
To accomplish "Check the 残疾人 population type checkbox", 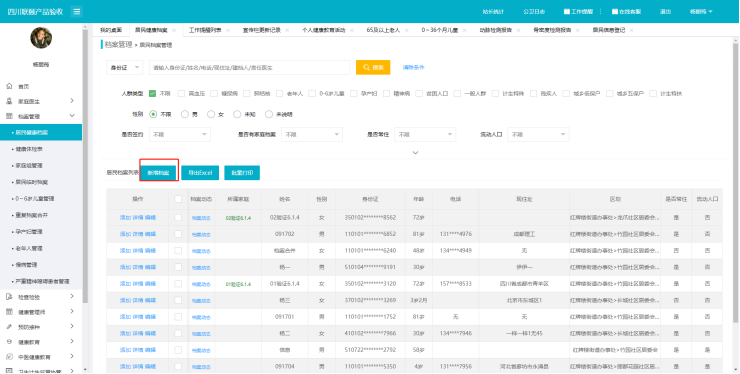I will pyautogui.click(x=533, y=94).
